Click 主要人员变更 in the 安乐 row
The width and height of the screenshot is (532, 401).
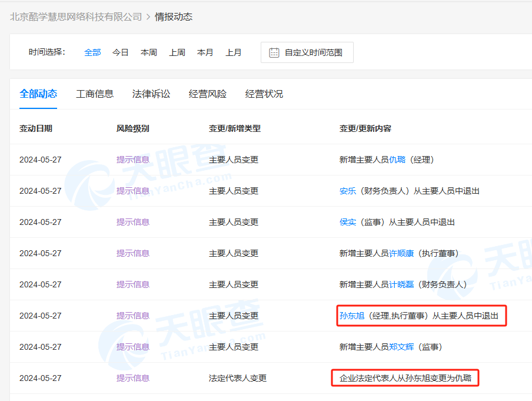234,191
